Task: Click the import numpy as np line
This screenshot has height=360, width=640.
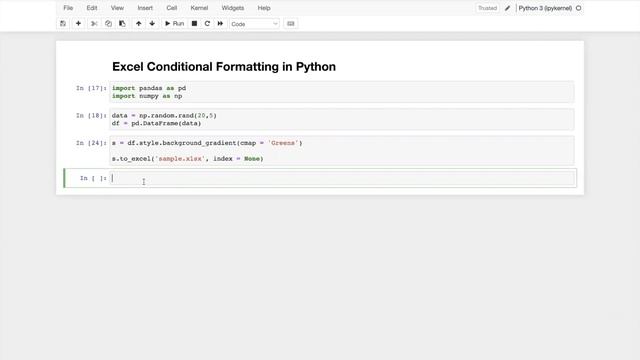Action: pos(147,96)
